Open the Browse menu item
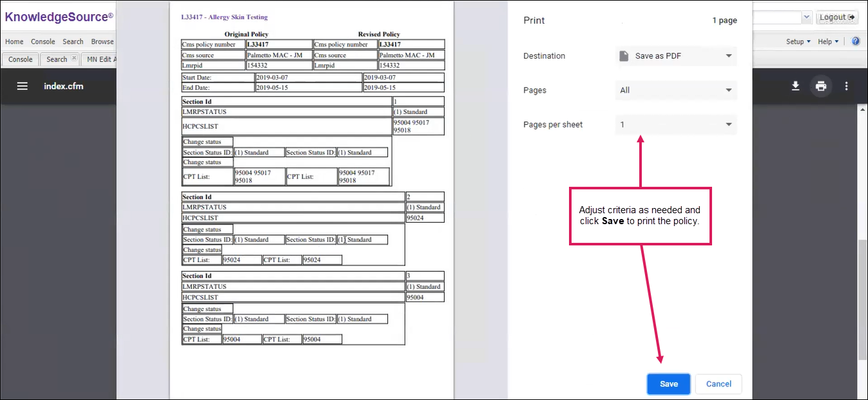868x400 pixels. click(x=102, y=42)
